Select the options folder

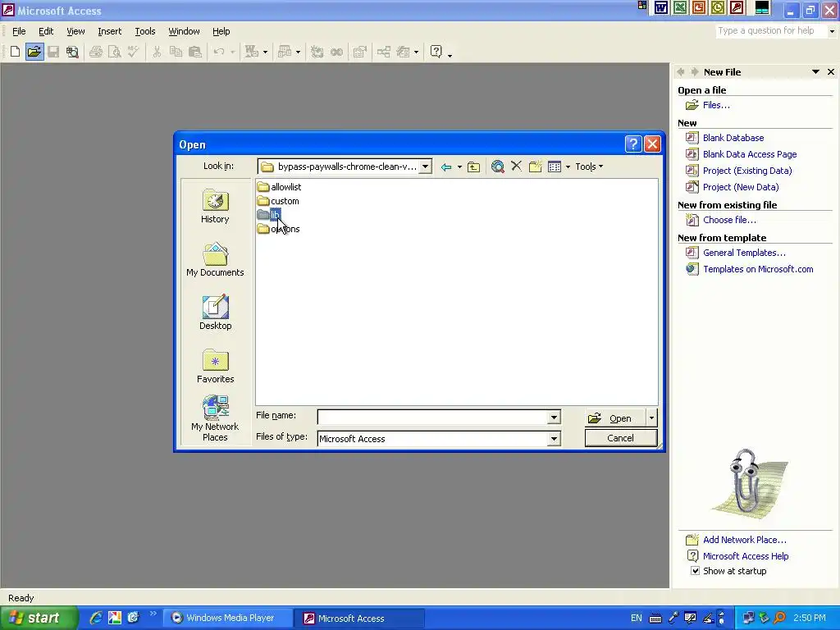tap(279, 229)
